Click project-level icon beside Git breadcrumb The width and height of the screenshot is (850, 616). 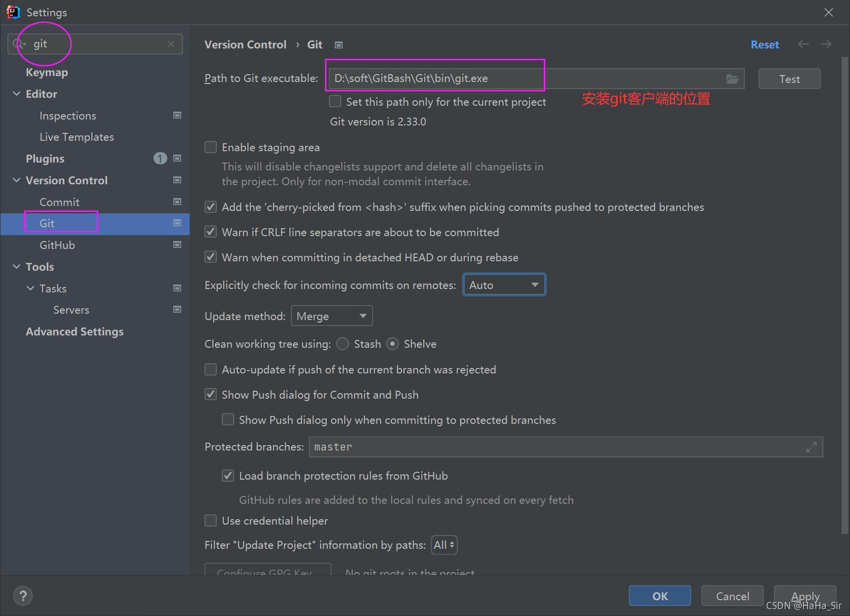click(x=339, y=45)
